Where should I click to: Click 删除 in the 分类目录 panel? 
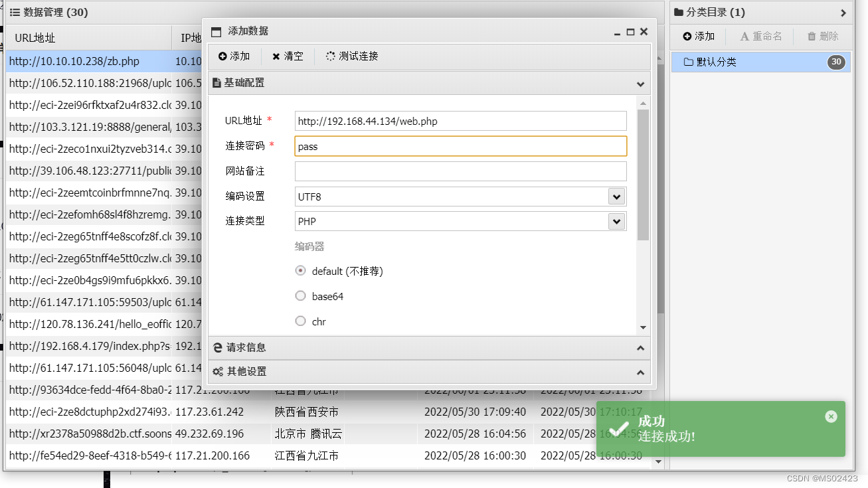(823, 36)
